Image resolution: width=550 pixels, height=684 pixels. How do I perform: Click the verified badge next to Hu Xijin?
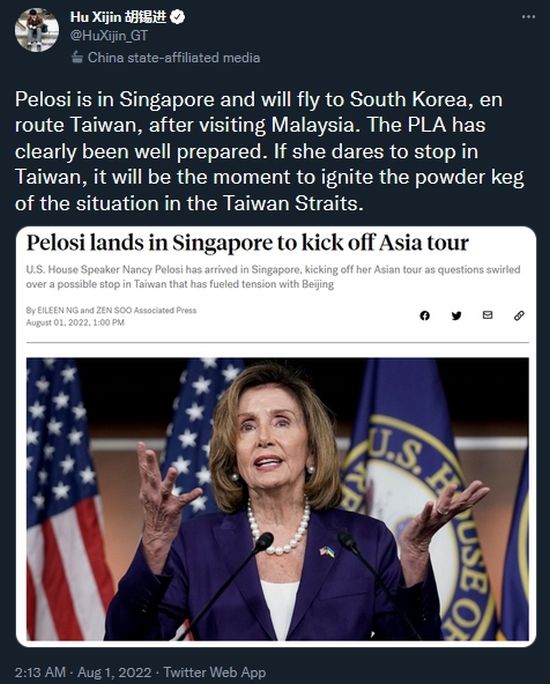(178, 17)
